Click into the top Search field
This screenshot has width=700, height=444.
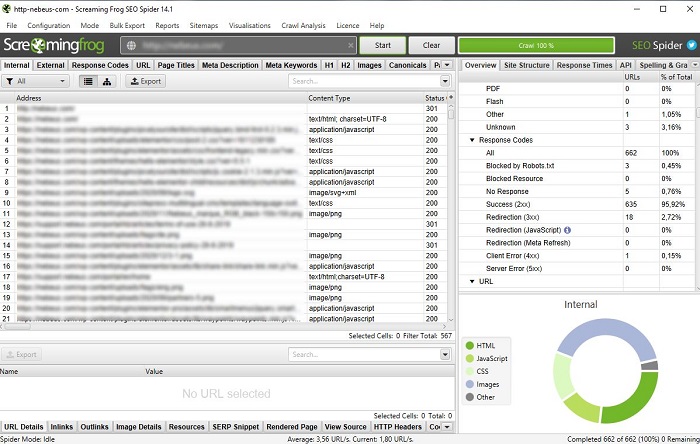coord(364,81)
